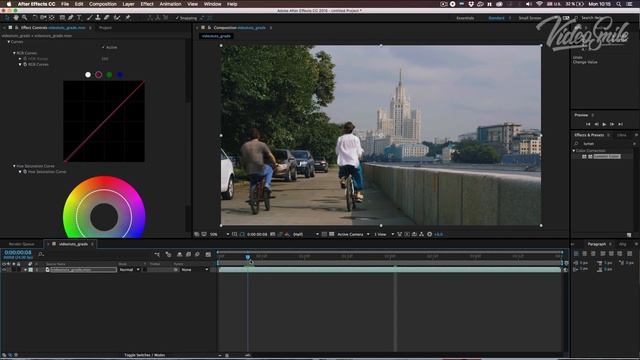Select the green curve channel circle

pyautogui.click(x=109, y=75)
